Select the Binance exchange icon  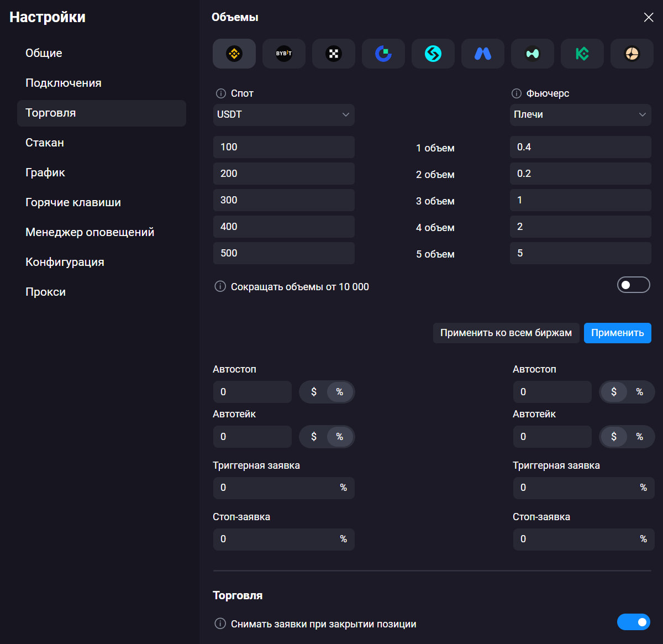(x=234, y=54)
